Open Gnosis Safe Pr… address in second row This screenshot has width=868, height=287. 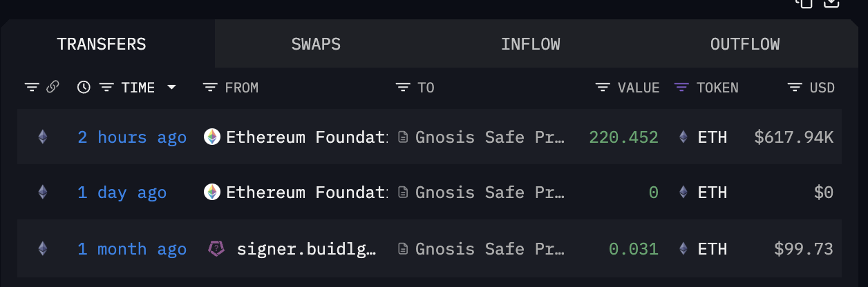490,193
